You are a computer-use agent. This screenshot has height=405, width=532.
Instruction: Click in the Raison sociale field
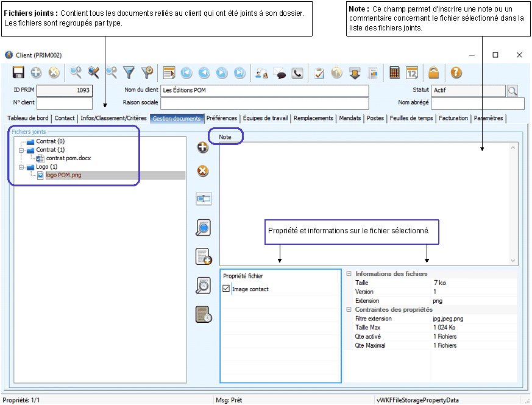tap(264, 103)
